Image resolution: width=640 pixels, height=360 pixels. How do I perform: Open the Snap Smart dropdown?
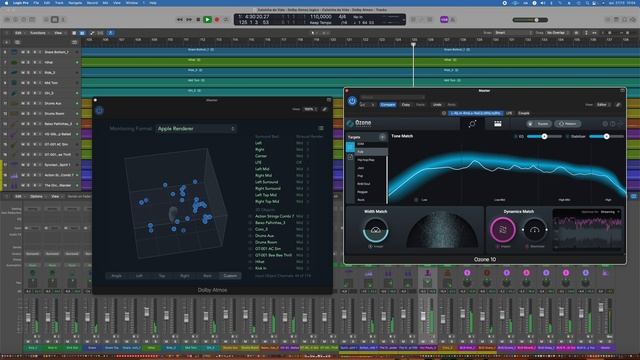click(513, 33)
